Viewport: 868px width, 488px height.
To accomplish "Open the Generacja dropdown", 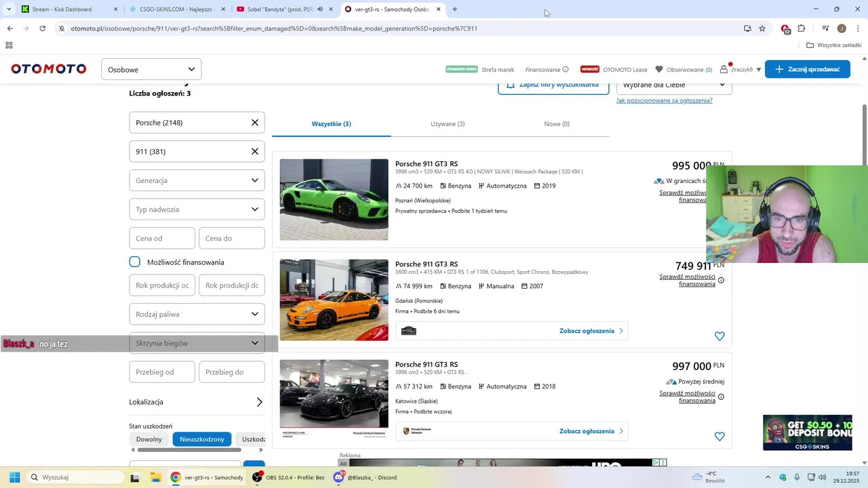I will click(x=197, y=180).
